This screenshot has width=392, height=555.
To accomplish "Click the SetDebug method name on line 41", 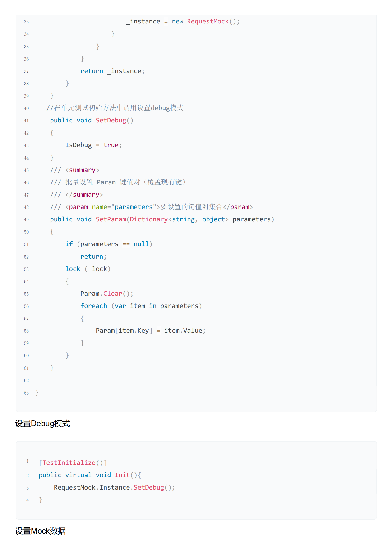I will (111, 120).
